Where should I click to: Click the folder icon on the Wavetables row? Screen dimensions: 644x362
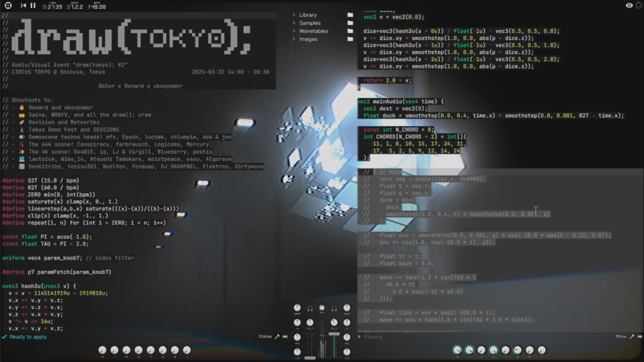point(350,31)
